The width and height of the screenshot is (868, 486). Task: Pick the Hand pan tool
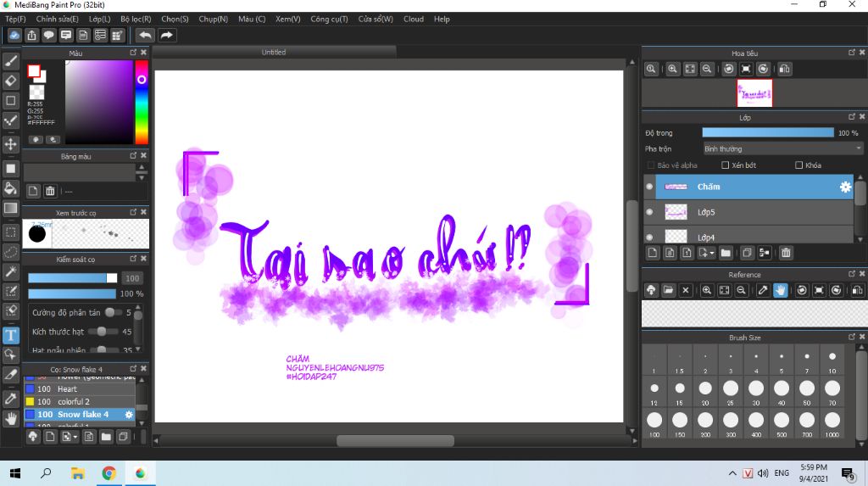[x=11, y=418]
